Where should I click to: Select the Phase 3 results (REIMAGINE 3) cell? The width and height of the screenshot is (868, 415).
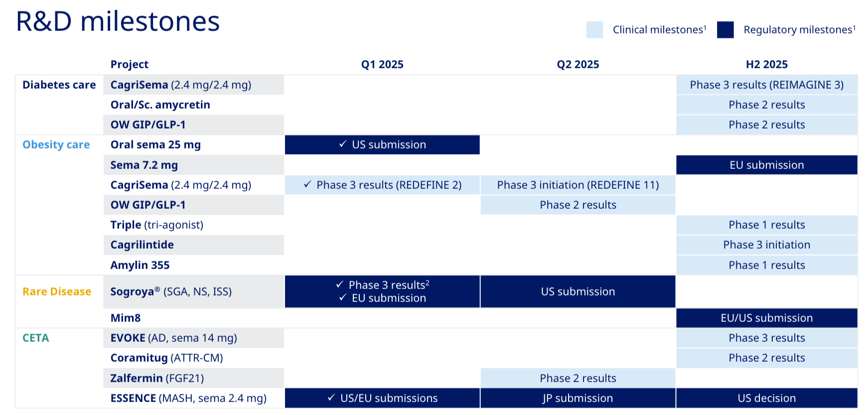[766, 85]
